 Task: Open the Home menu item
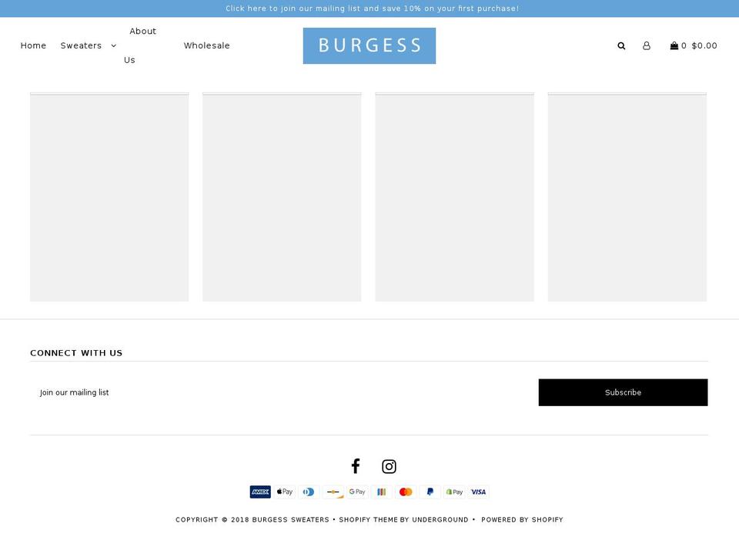[33, 45]
